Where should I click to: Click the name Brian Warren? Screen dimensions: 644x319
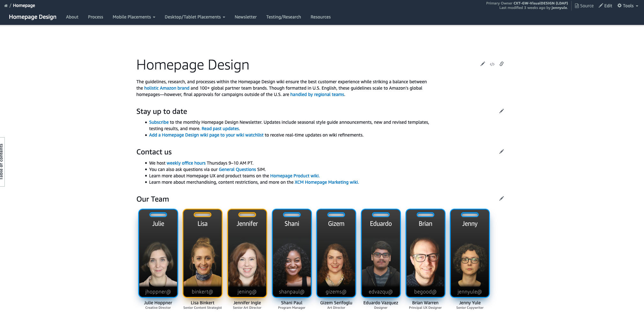tap(425, 303)
